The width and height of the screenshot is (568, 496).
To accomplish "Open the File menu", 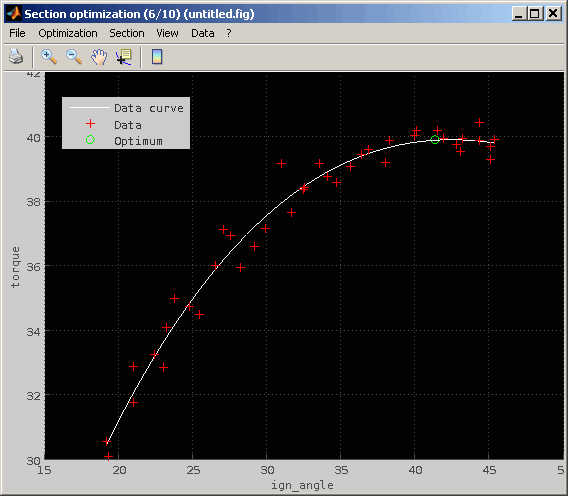I will [17, 33].
